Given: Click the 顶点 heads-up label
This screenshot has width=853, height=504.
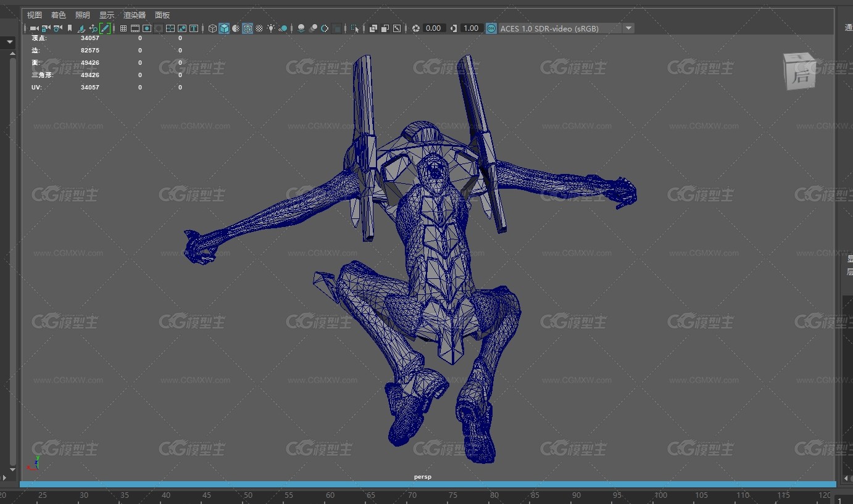Looking at the screenshot, I should coord(39,38).
